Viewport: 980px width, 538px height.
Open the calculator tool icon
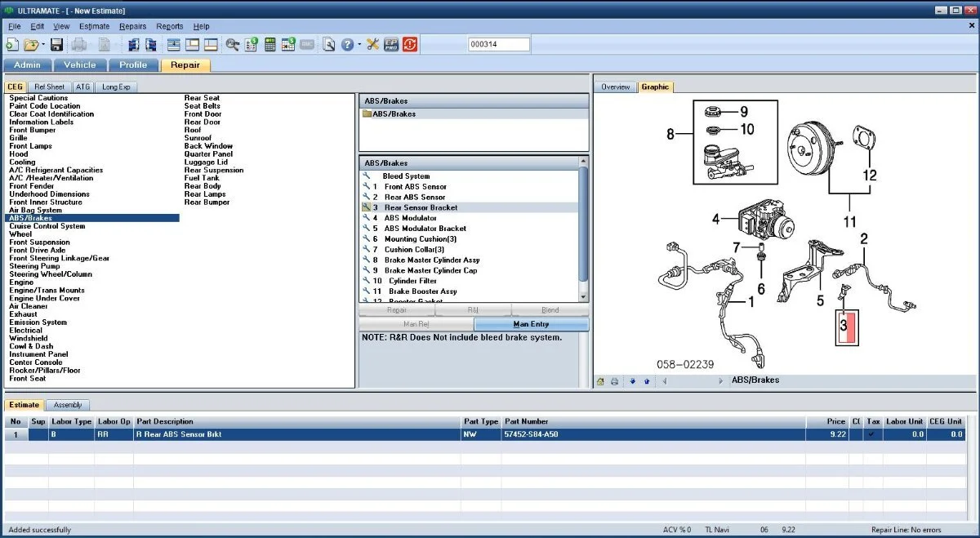click(x=269, y=45)
